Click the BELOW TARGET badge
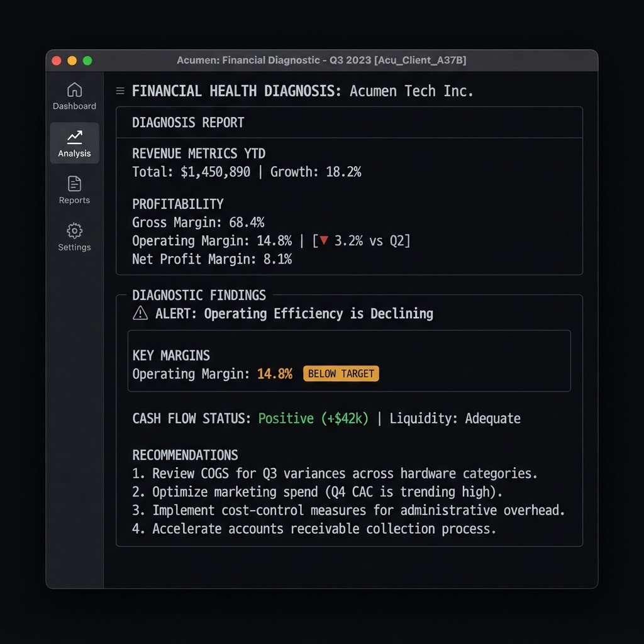This screenshot has height=644, width=644. point(341,374)
